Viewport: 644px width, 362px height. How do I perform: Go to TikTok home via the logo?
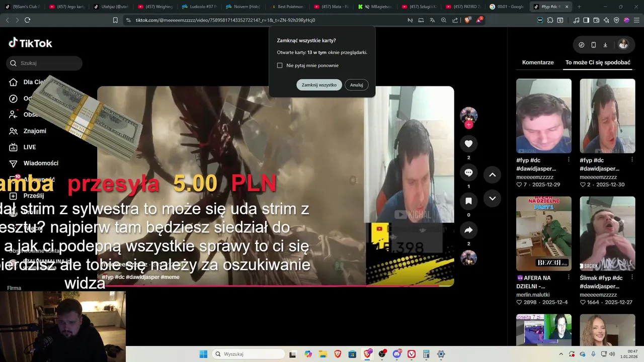(31, 43)
